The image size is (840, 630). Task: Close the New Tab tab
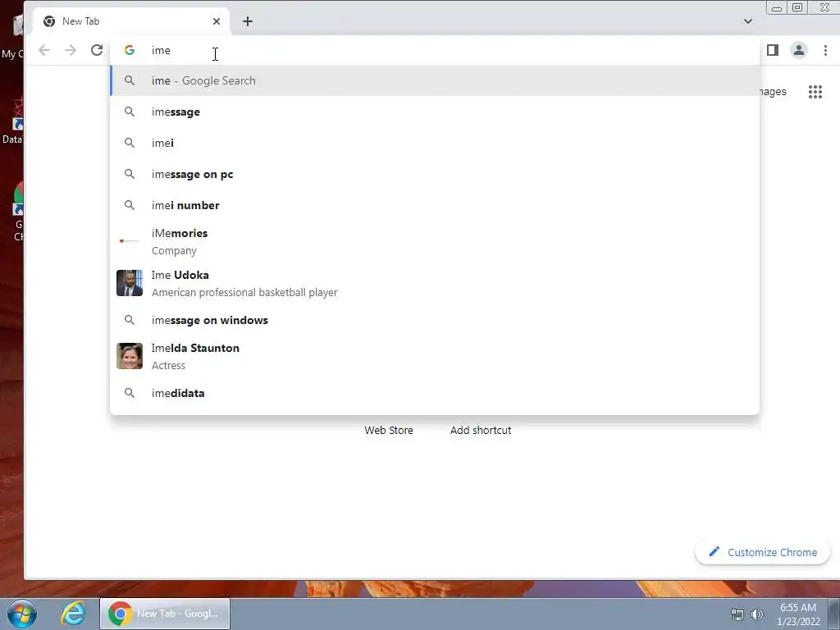click(217, 21)
